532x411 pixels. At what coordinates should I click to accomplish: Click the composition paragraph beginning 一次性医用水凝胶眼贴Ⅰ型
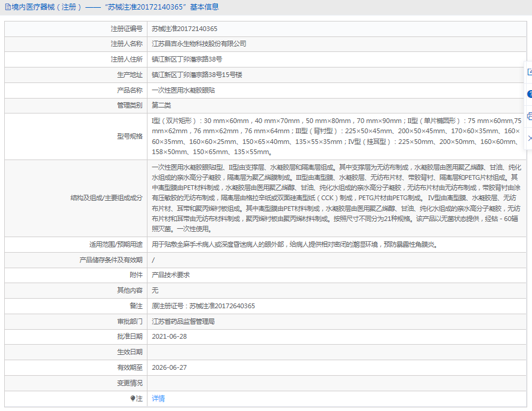[336, 198]
